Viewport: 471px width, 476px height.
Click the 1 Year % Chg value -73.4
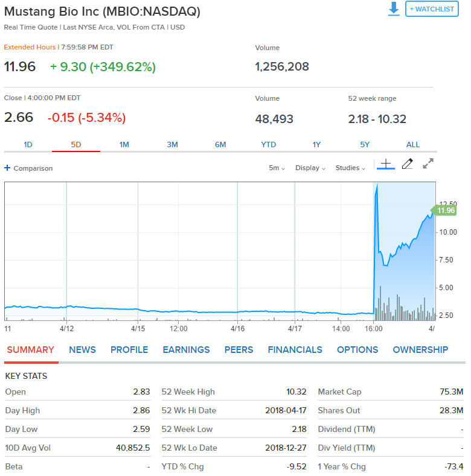(453, 466)
